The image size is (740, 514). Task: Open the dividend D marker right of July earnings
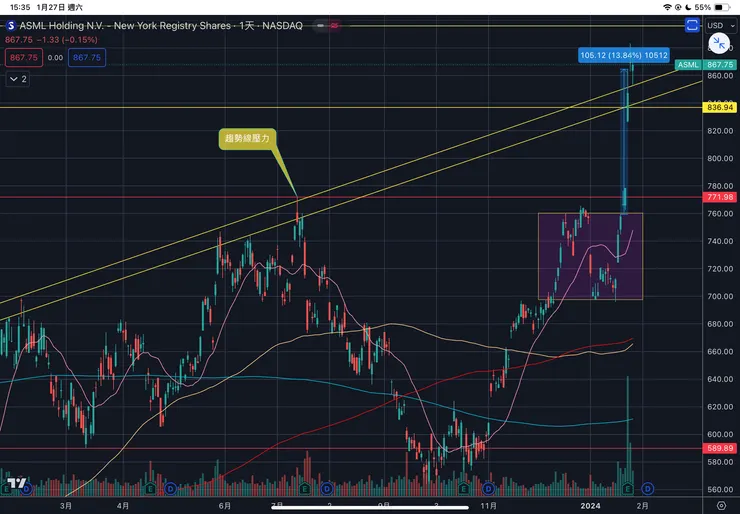point(327,489)
